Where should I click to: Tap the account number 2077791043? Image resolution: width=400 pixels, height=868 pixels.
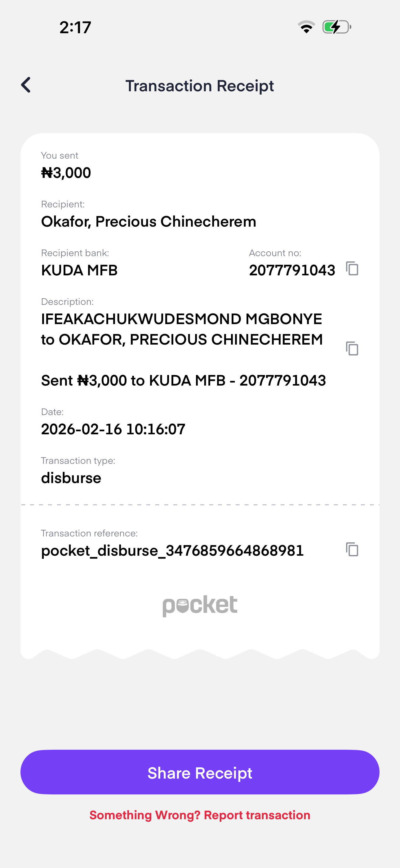click(x=292, y=270)
